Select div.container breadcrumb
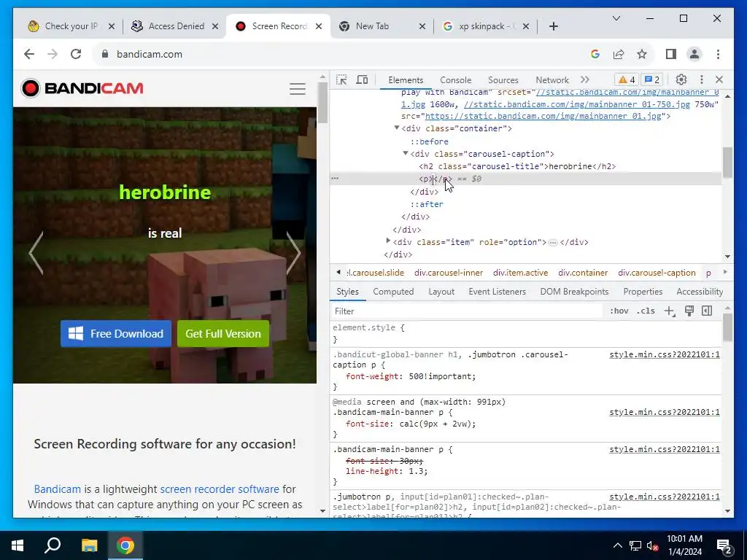The width and height of the screenshot is (747, 560). pos(583,273)
